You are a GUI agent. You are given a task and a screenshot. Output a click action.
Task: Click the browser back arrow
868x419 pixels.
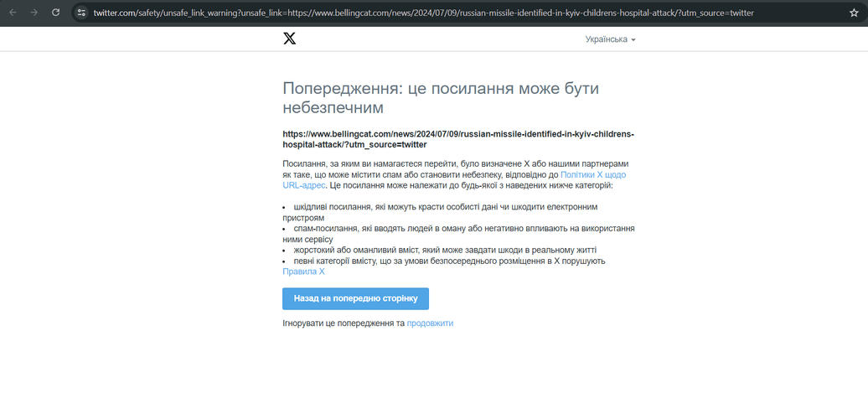[x=13, y=13]
